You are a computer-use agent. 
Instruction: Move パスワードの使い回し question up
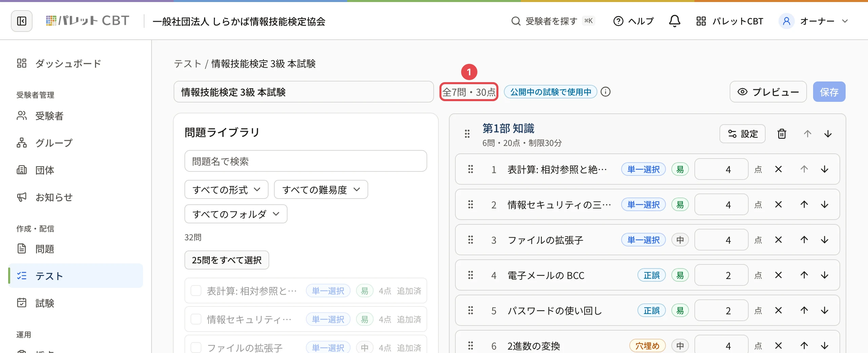pos(804,310)
